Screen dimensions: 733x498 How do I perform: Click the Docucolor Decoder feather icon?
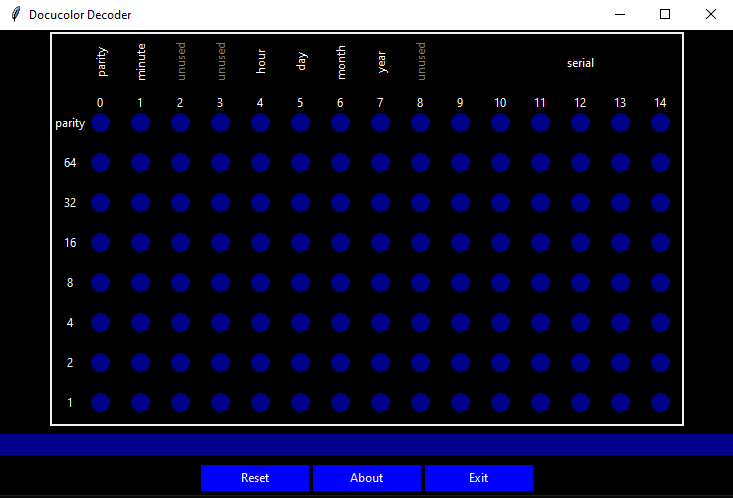click(15, 14)
